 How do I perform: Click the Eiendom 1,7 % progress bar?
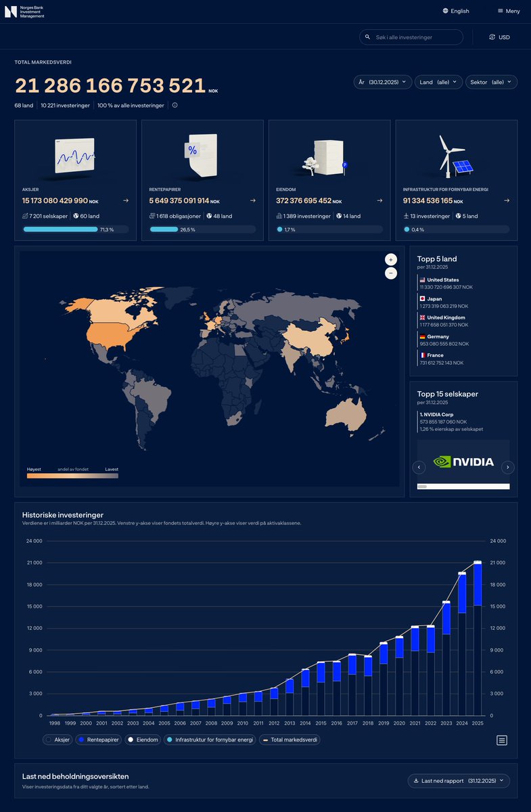point(329,229)
